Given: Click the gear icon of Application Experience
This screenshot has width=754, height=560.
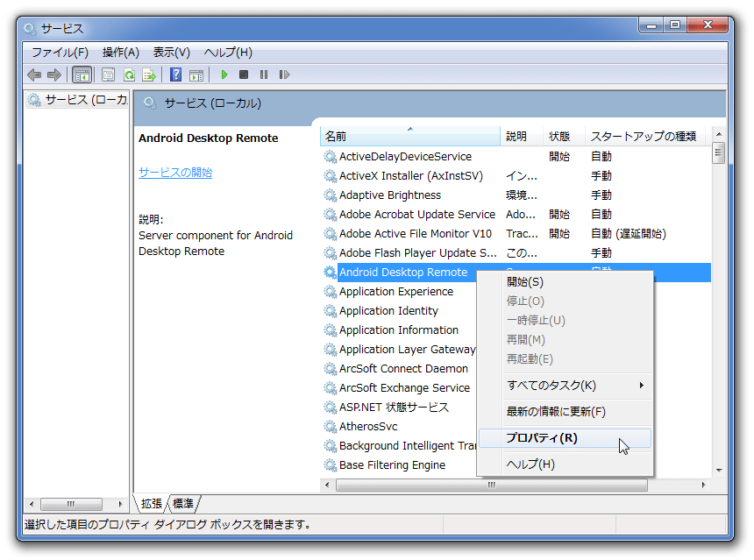Looking at the screenshot, I should point(330,292).
